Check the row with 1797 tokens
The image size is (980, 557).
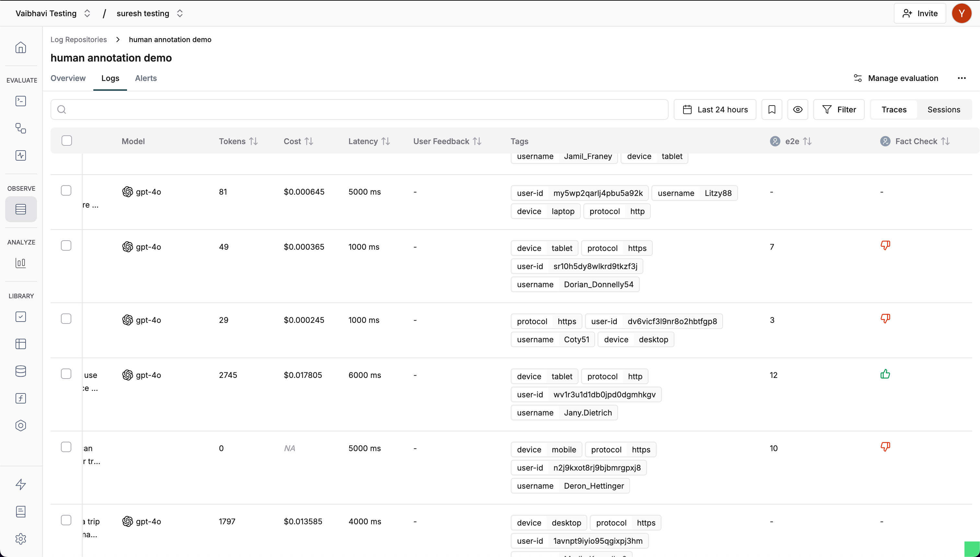point(66,520)
